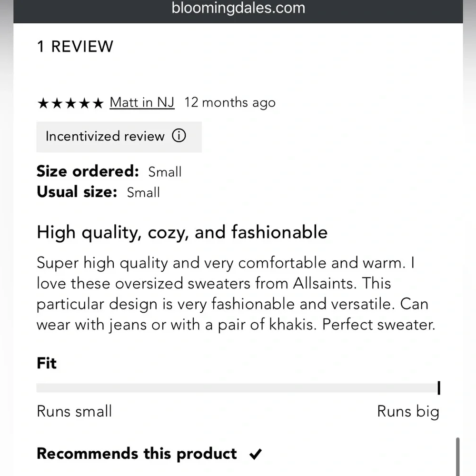The width and height of the screenshot is (476, 476).
Task: Click the Size ordered label
Action: (x=88, y=171)
